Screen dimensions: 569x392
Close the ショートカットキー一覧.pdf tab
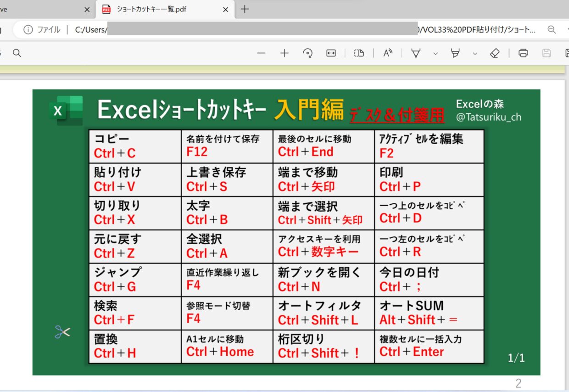tap(225, 9)
